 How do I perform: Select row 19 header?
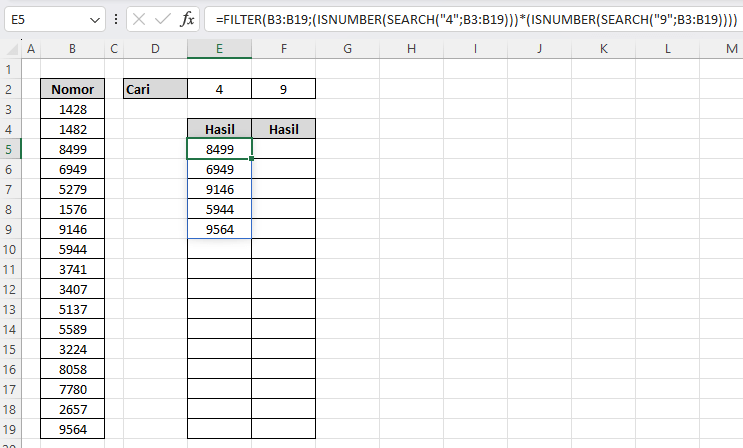11,429
